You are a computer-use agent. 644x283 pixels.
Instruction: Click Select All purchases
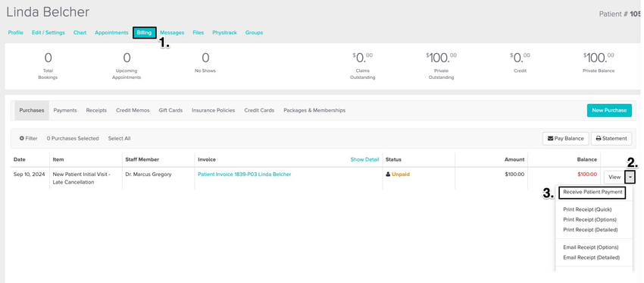click(x=119, y=138)
